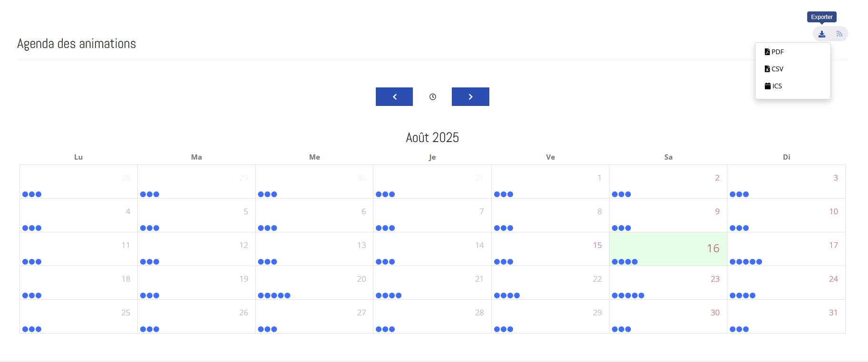Click the event dots on August 22

coord(506,295)
